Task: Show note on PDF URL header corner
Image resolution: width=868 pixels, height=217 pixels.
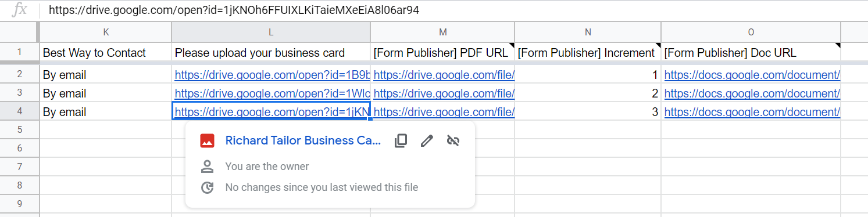Action: pyautogui.click(x=511, y=45)
